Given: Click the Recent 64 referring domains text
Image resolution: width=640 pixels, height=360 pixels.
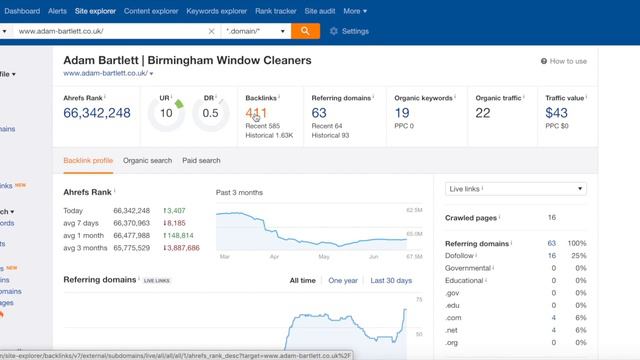Looking at the screenshot, I should (327, 126).
